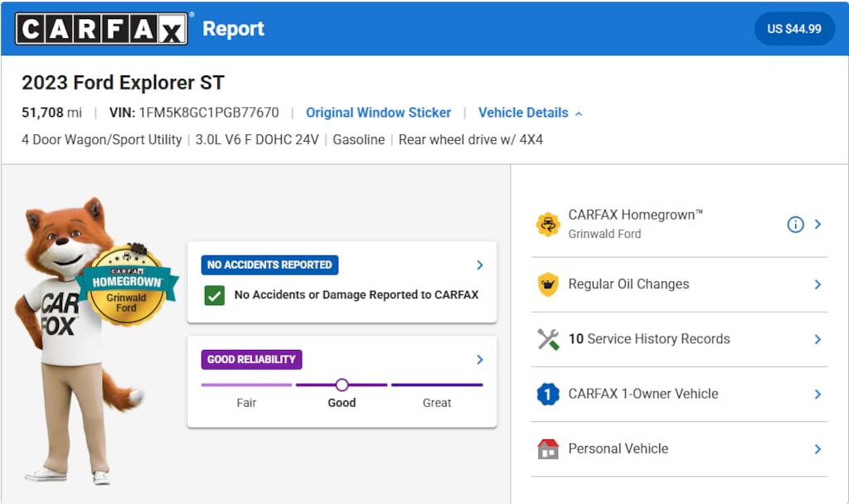The height and width of the screenshot is (504, 849).
Task: Click the reliability slider circle handle
Action: click(342, 385)
